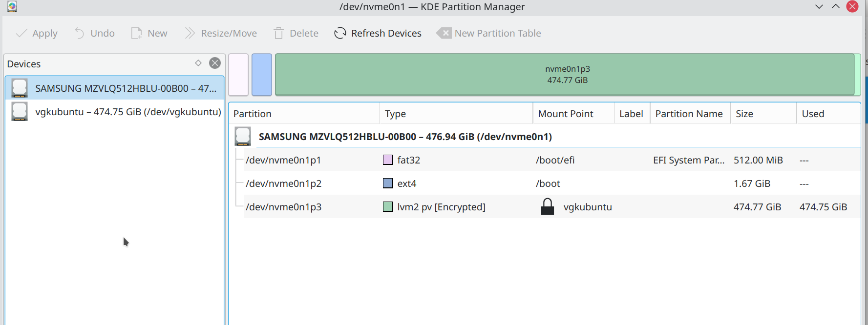Close the KDE Partition Manager window

click(x=852, y=6)
